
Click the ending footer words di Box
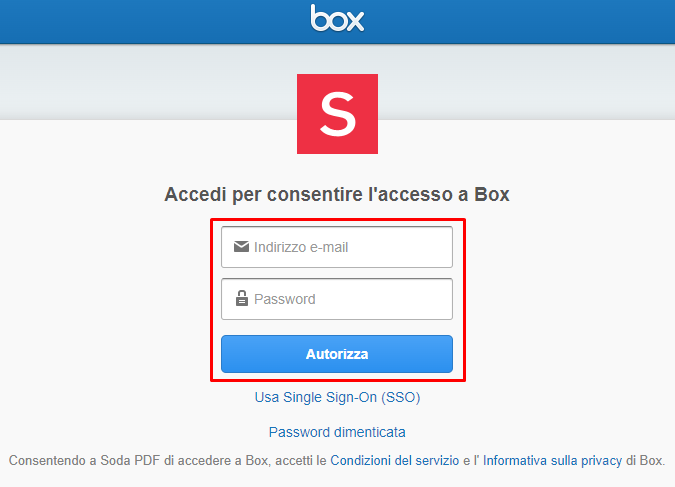pyautogui.click(x=646, y=460)
